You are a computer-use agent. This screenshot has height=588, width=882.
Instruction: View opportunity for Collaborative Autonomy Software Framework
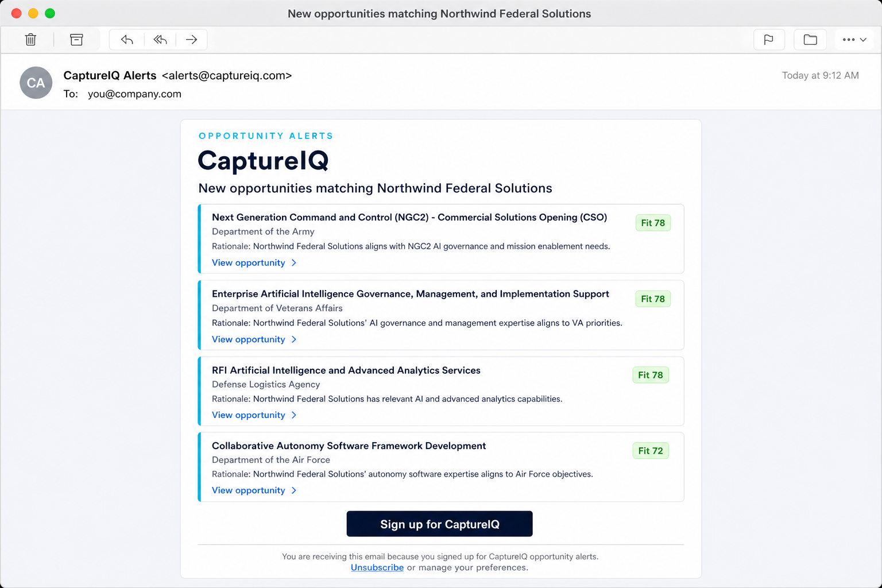click(249, 490)
